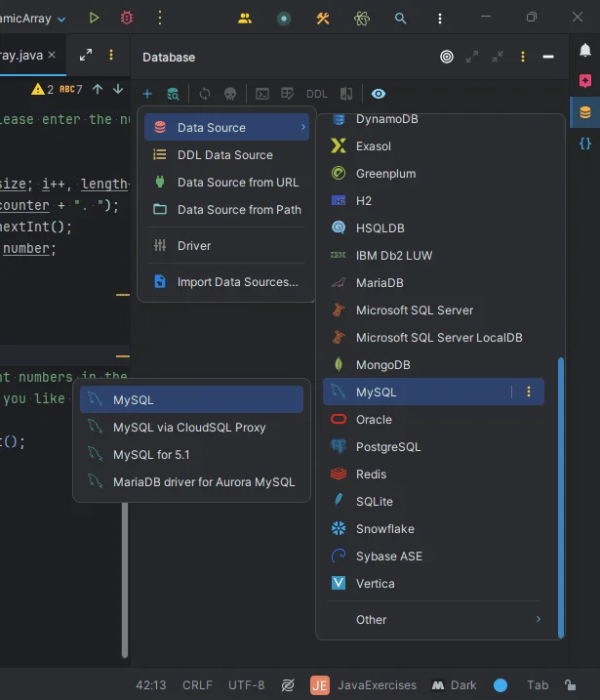Select DDL Data Source menu item
Screen dimensions: 600x700
pyautogui.click(x=226, y=155)
